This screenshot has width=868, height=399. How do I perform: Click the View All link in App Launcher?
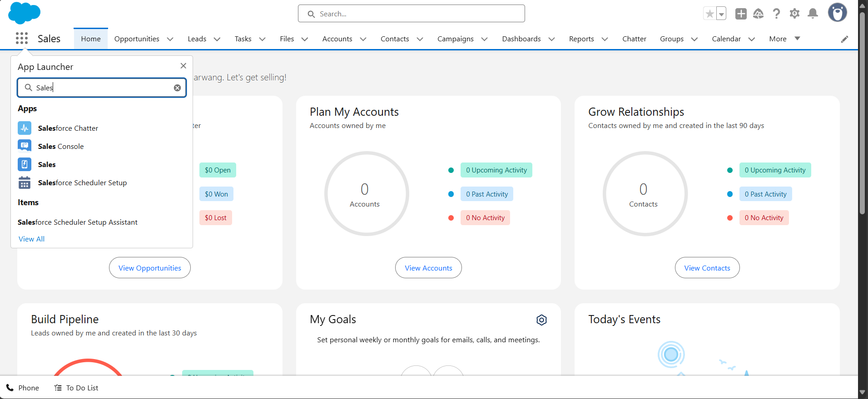pyautogui.click(x=31, y=239)
